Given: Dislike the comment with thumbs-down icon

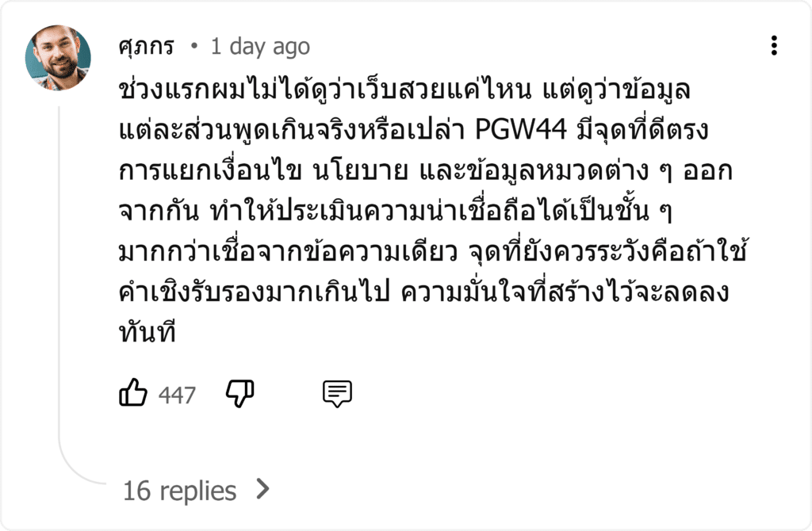Looking at the screenshot, I should point(239,393).
